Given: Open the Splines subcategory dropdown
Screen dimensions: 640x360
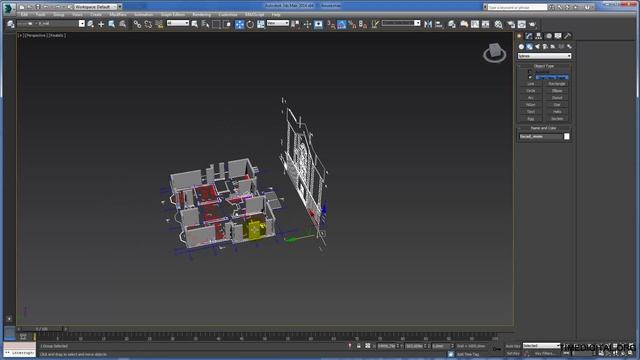Looking at the screenshot, I should [544, 56].
